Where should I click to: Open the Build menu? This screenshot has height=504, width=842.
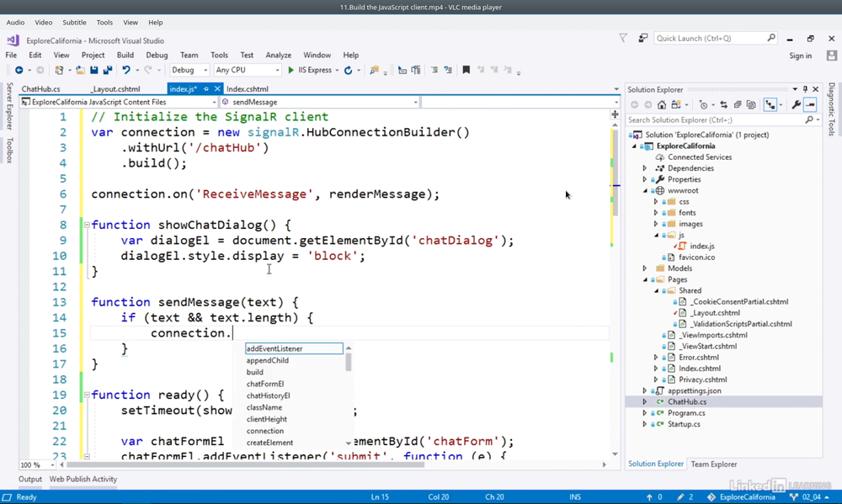[x=125, y=56]
